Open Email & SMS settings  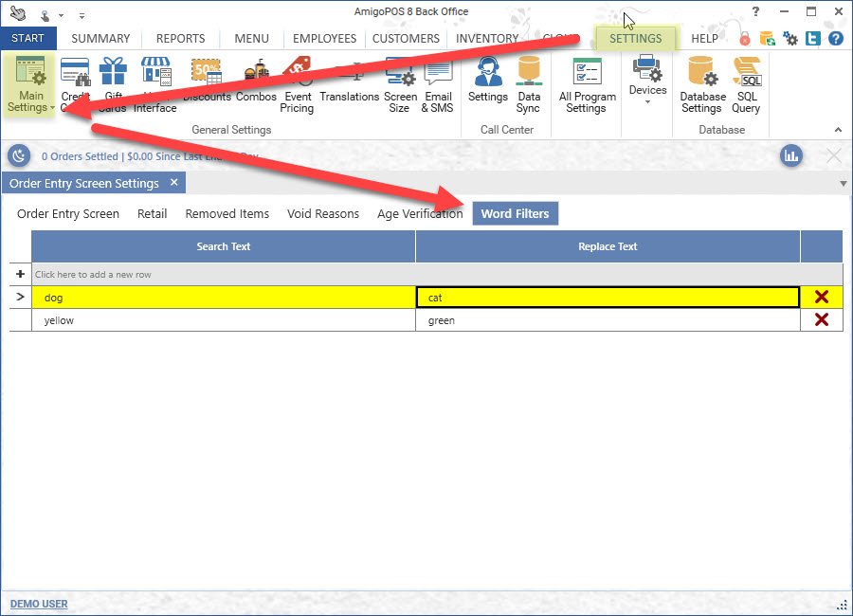point(438,85)
